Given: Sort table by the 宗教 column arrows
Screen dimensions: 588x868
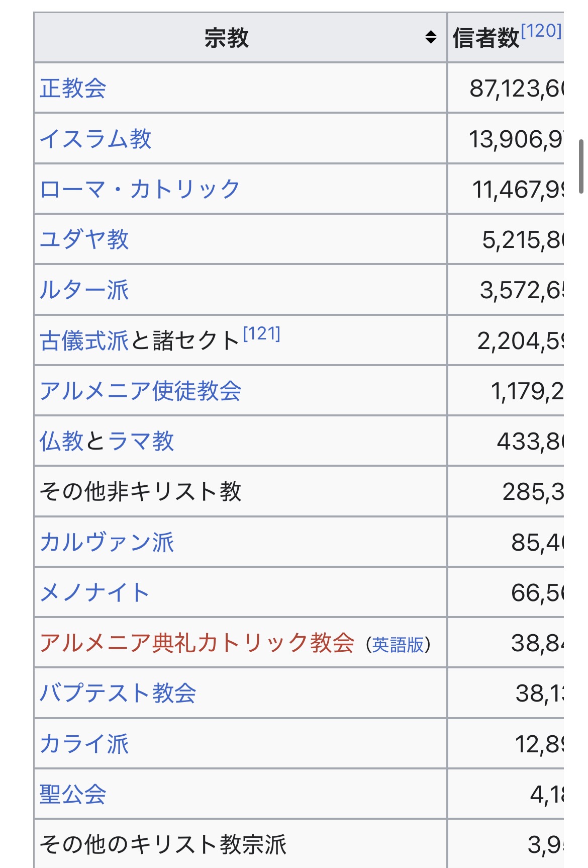Looking at the screenshot, I should [x=431, y=37].
